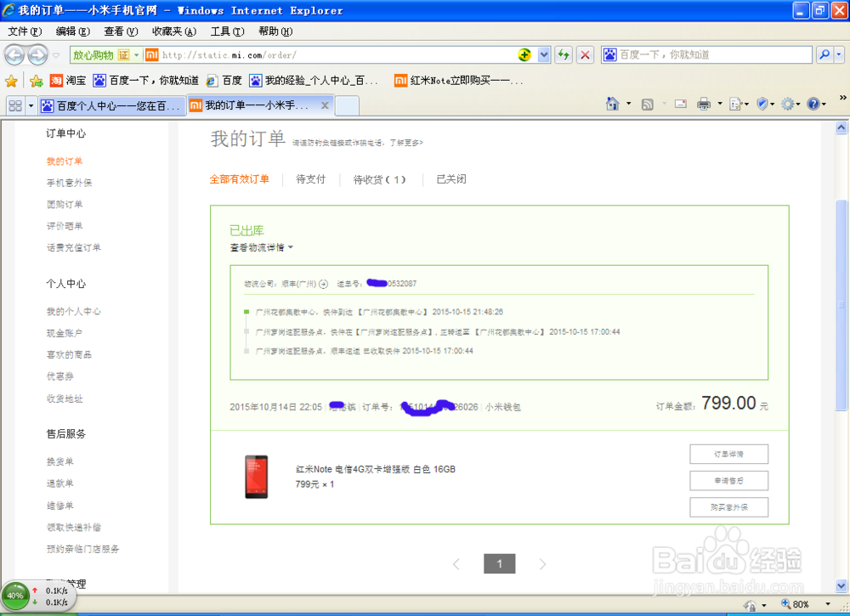Click the address bar URL field

tap(336, 54)
